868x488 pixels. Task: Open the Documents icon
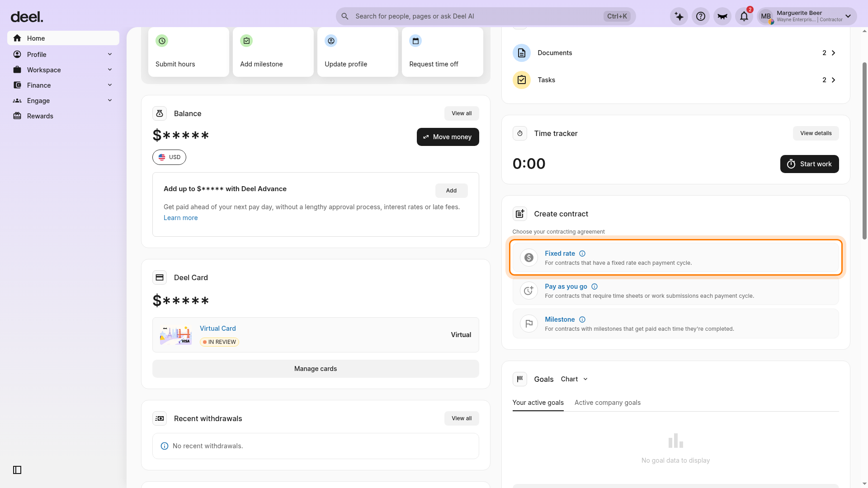[x=521, y=53]
